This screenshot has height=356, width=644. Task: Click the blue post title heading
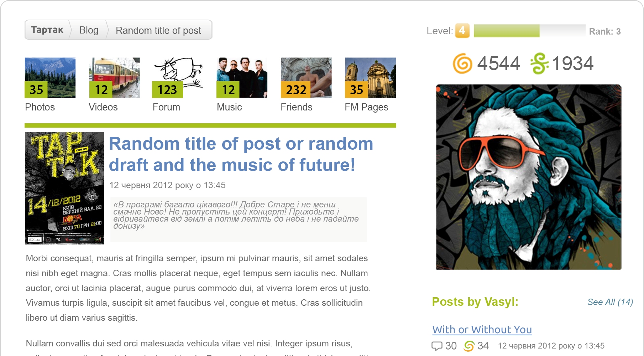coord(241,154)
